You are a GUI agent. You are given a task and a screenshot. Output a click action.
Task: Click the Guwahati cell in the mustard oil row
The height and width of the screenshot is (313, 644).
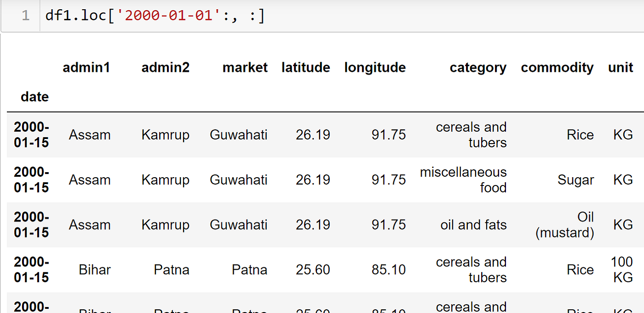(238, 225)
